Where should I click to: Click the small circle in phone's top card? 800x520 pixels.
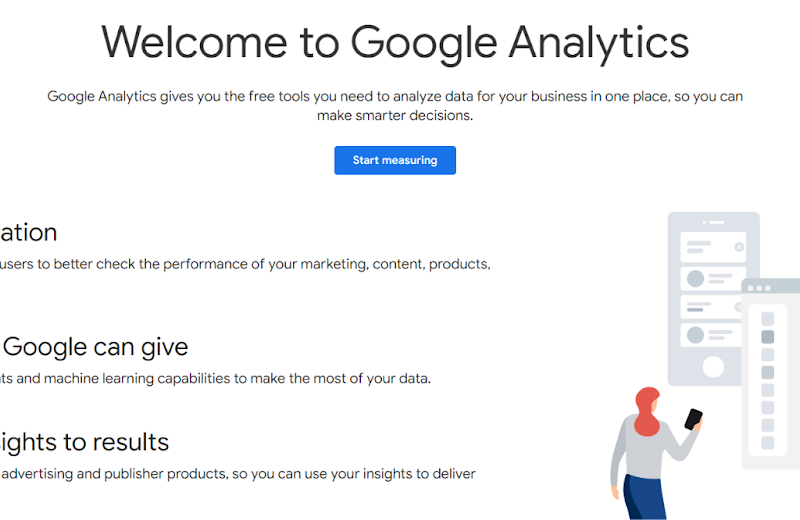pos(738,246)
